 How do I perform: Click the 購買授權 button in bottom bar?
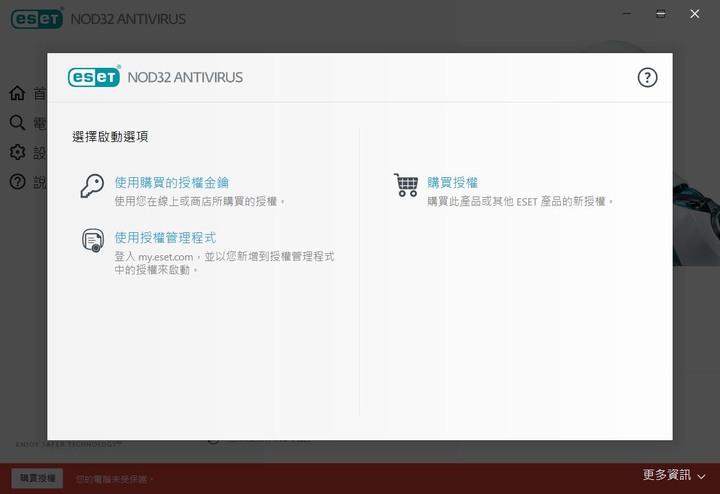tap(38, 478)
